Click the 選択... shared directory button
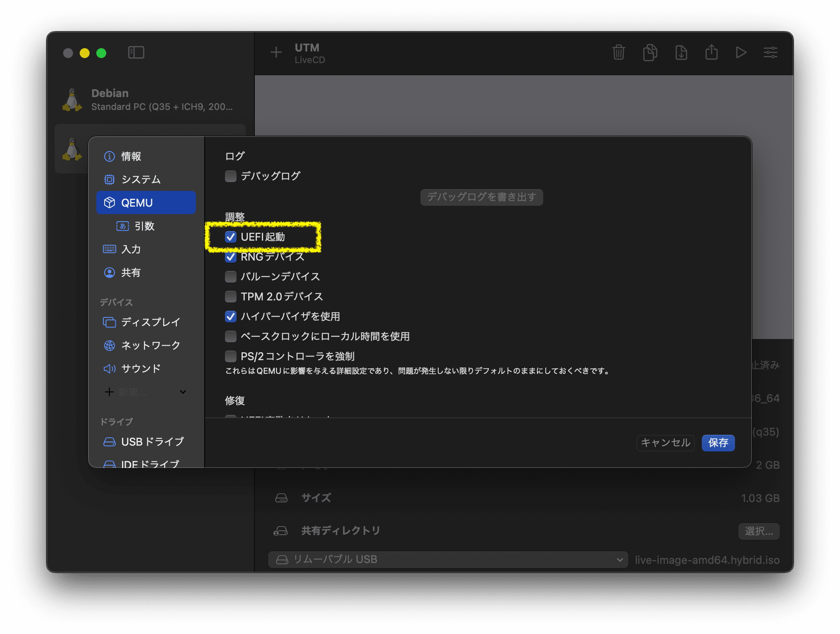Viewport: 840px width, 634px height. pyautogui.click(x=759, y=531)
